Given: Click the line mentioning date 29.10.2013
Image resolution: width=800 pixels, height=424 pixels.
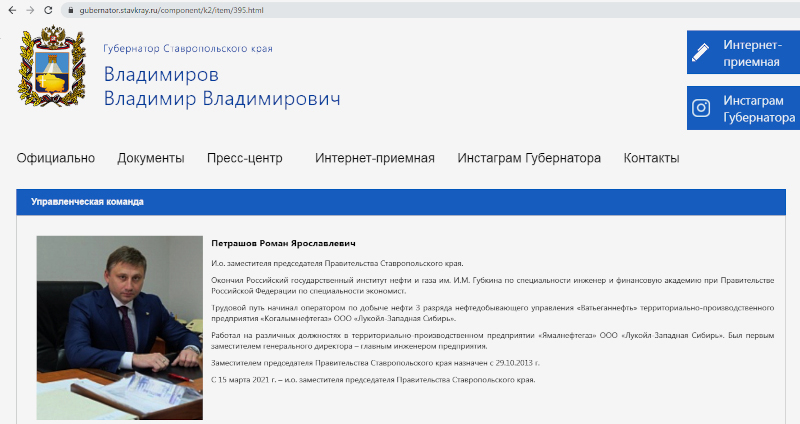Looking at the screenshot, I should click(x=376, y=363).
